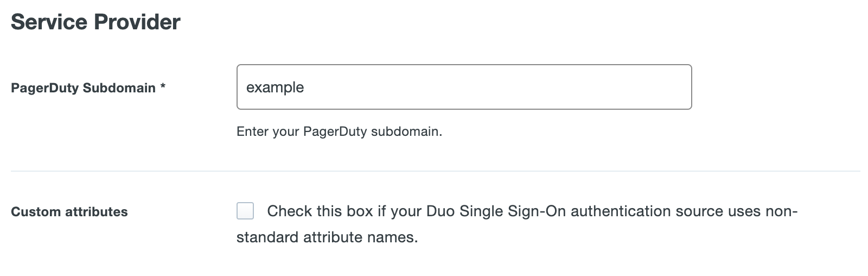Click the 'standard attribute names.' text line
Screen dimensions: 868x276
pyautogui.click(x=327, y=237)
